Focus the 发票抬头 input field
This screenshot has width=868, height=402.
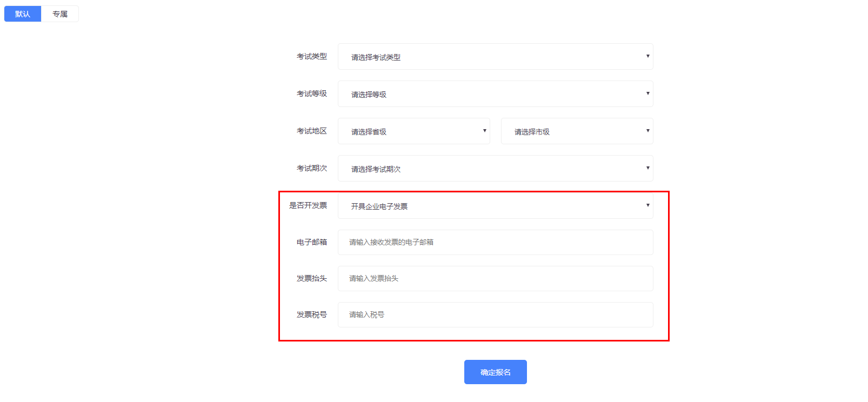pos(495,278)
